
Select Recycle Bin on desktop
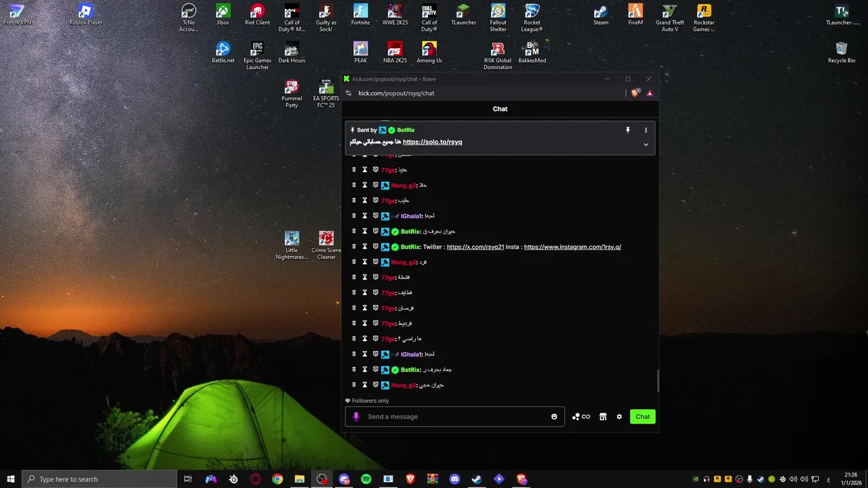click(842, 53)
